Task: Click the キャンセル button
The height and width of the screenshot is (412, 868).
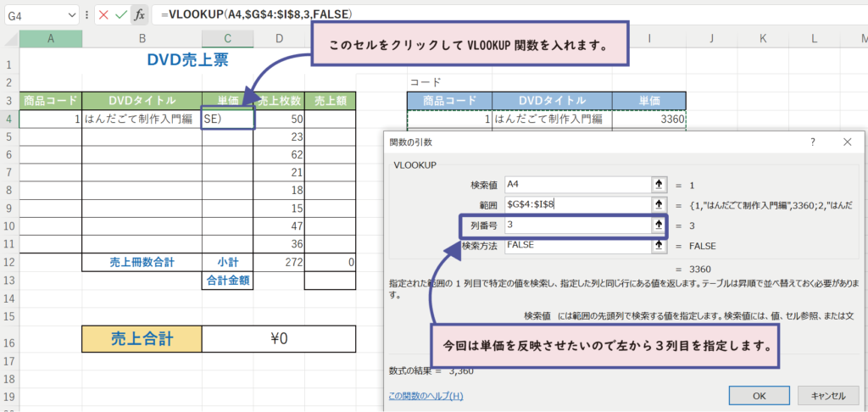Action: pyautogui.click(x=828, y=395)
